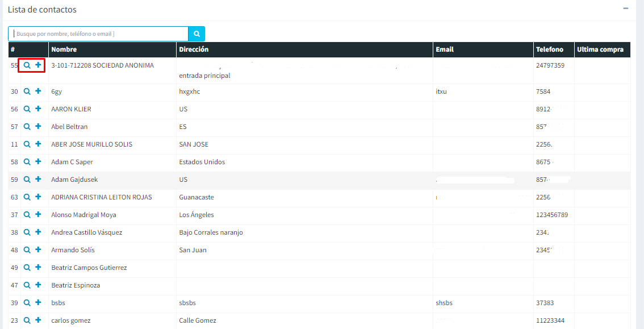View details of Beatriz Espinoza
The height and width of the screenshot is (329, 644).
27,285
